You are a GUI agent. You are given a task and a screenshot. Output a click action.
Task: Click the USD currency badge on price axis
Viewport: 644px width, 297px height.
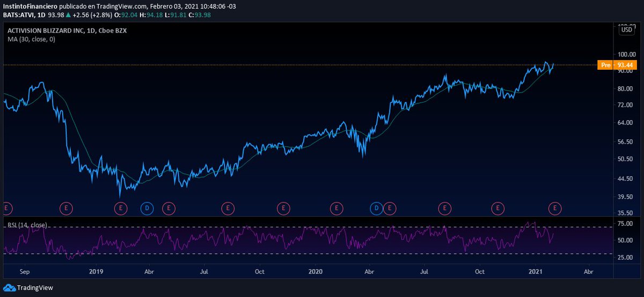(x=626, y=30)
